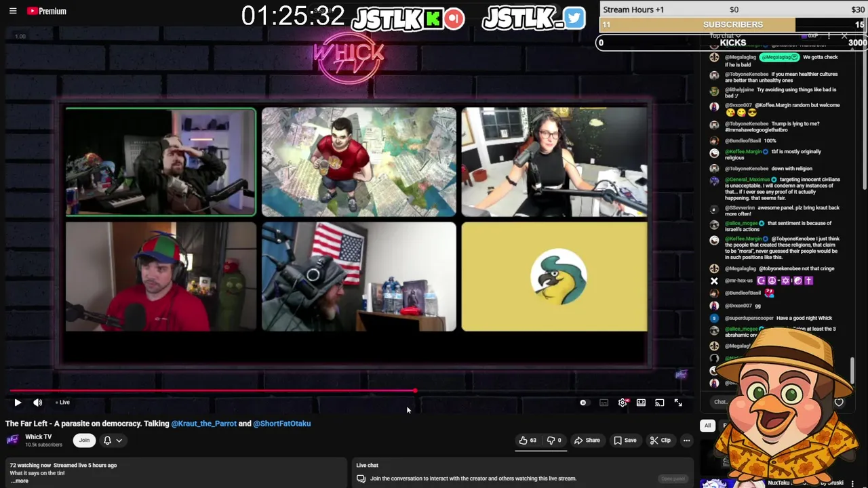Mute the video volume speaker icon
This screenshot has height=488, width=868.
point(38,403)
